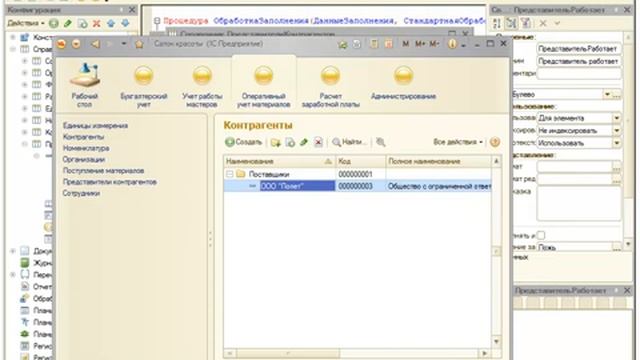
Task: Open Единицы измерения link
Action: (x=96, y=126)
